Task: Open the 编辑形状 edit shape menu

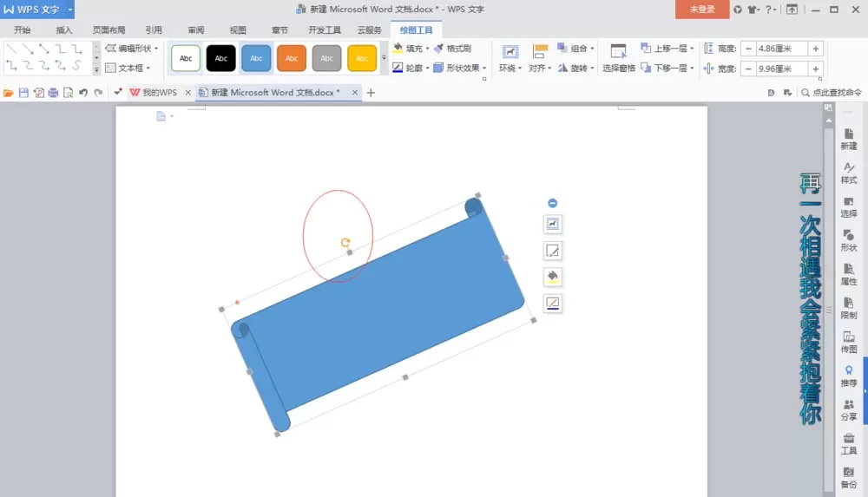Action: (x=132, y=49)
